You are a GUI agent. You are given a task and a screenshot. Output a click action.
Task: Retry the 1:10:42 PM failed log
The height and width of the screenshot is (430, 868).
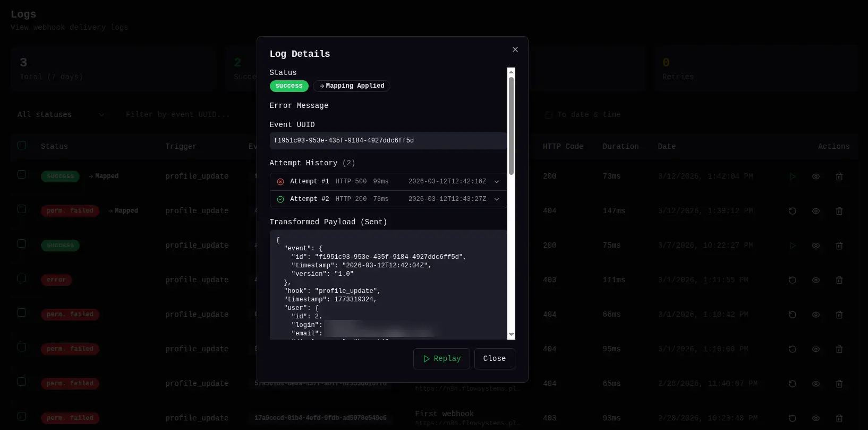pyautogui.click(x=793, y=315)
